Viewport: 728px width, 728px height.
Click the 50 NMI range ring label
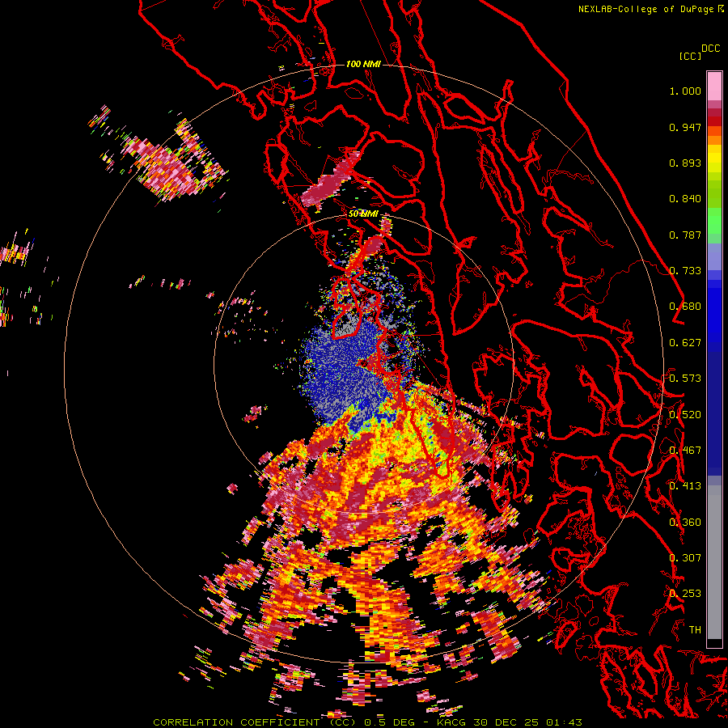pos(363,214)
